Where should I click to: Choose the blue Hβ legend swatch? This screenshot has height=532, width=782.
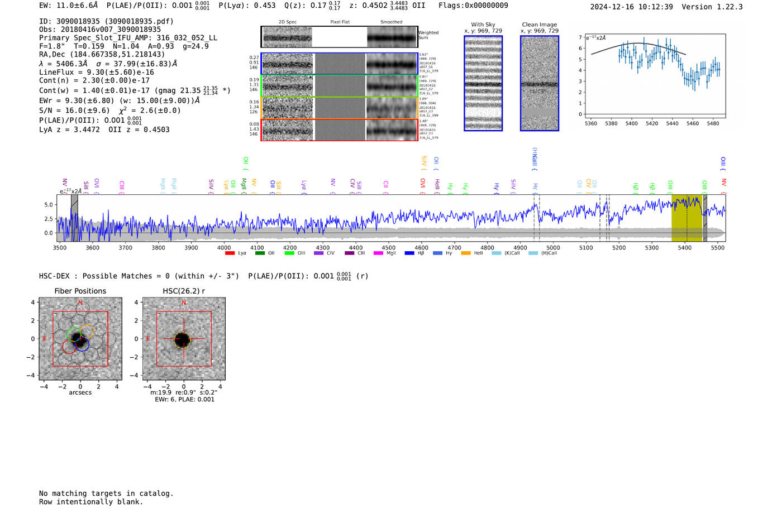409,253
